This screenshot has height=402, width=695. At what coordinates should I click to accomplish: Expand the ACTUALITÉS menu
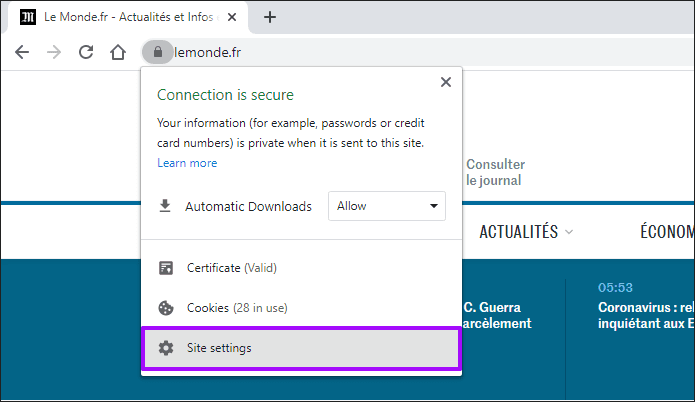point(526,232)
